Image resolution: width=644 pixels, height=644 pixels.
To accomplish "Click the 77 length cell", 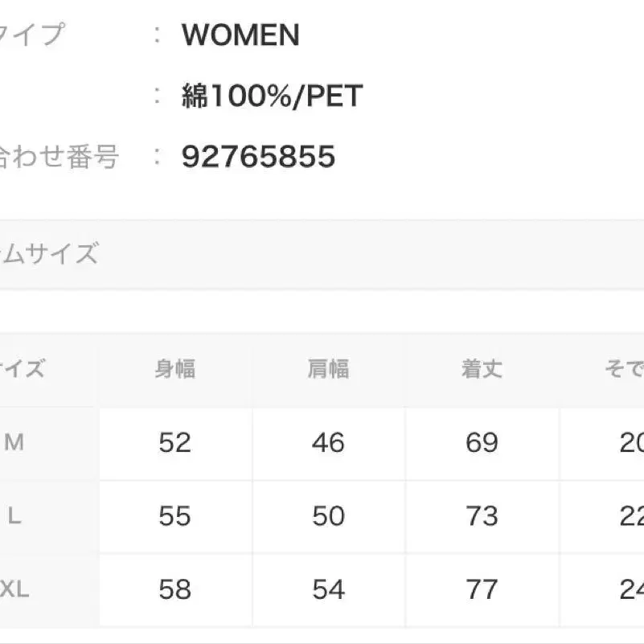I will (482, 590).
